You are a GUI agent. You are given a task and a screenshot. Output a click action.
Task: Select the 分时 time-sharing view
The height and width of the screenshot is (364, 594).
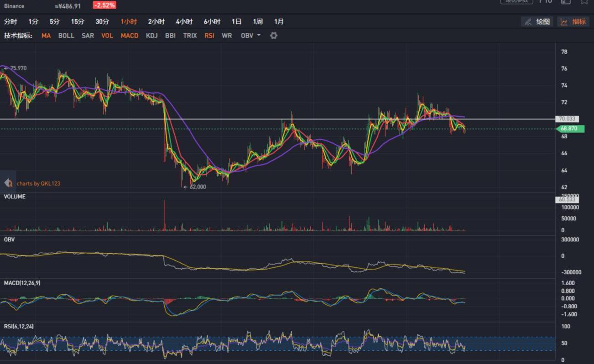[10, 21]
